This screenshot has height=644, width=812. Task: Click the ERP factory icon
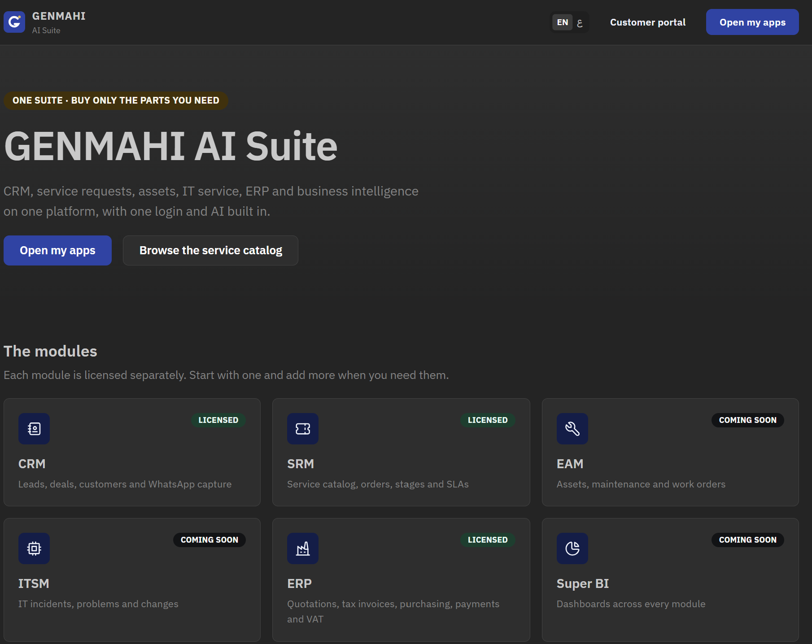[x=303, y=548]
